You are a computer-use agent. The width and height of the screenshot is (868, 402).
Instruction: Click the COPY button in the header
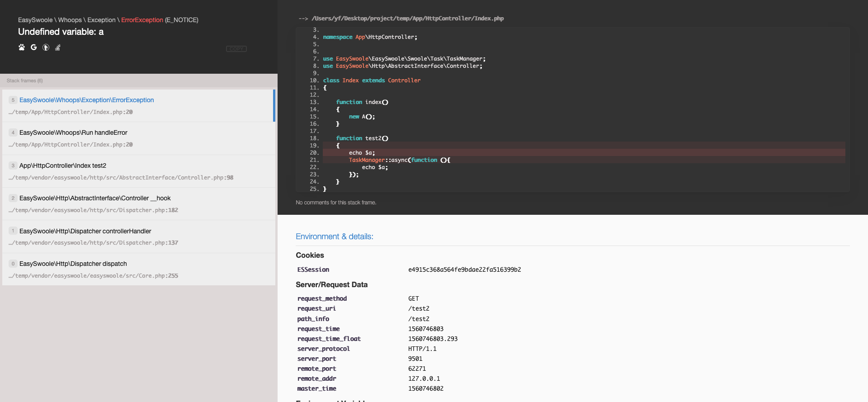click(x=236, y=49)
